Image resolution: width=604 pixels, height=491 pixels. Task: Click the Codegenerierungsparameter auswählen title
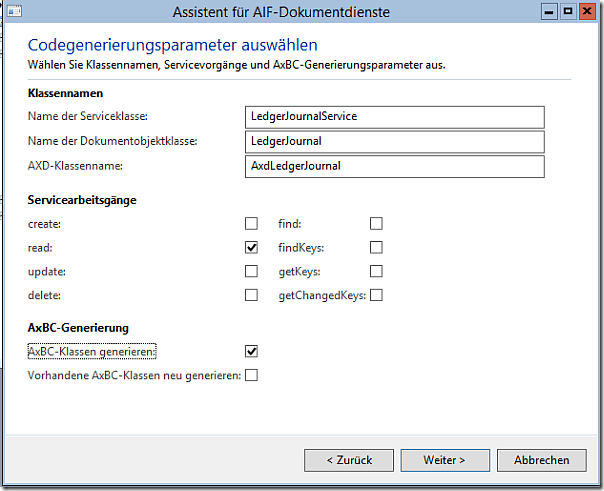pos(173,45)
